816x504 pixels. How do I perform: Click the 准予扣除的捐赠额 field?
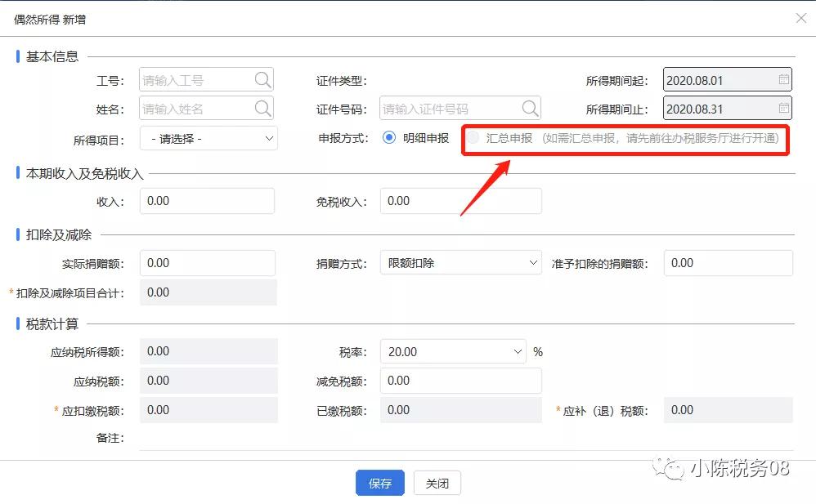click(728, 263)
